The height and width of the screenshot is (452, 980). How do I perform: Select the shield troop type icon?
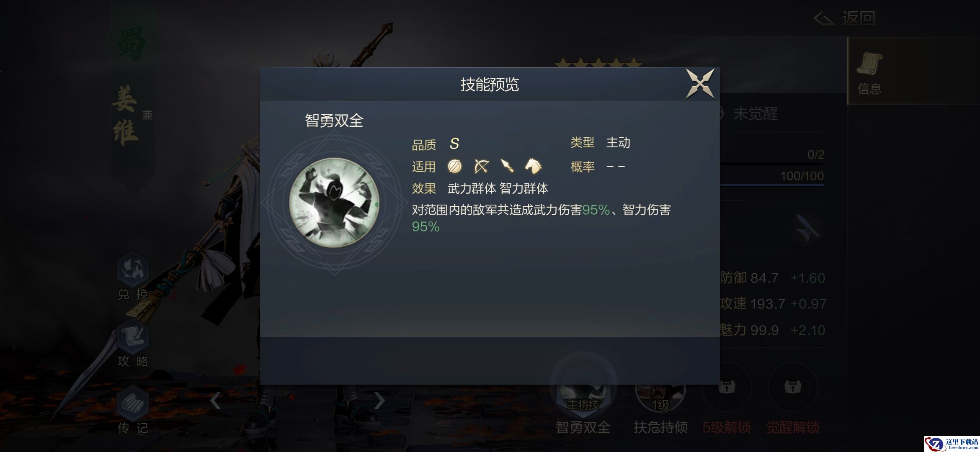(454, 167)
